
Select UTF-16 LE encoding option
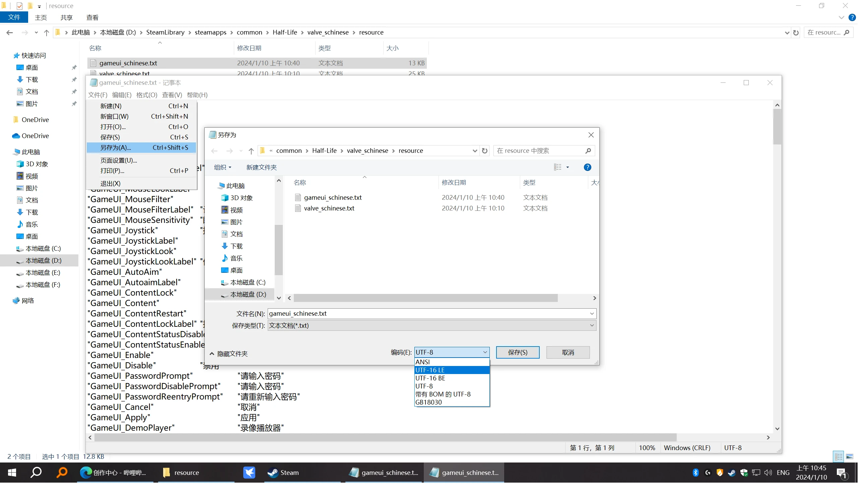tap(452, 370)
